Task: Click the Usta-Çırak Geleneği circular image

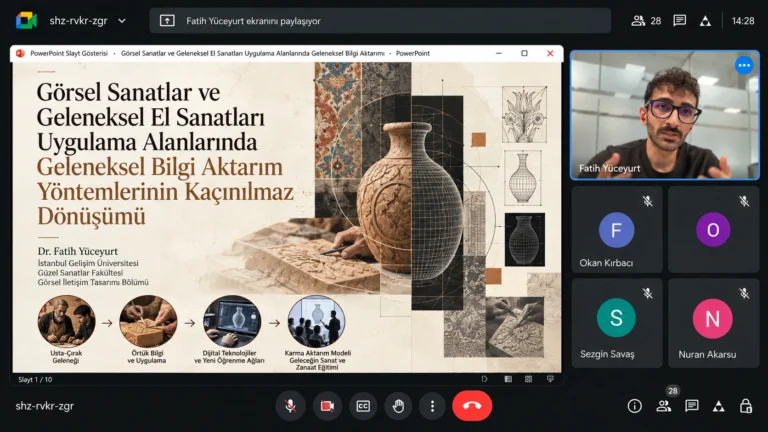Action: (66, 321)
